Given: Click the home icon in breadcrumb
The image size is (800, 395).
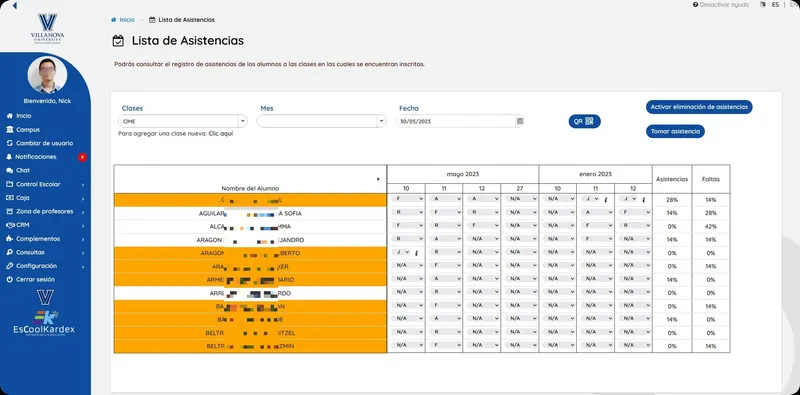Looking at the screenshot, I should (x=113, y=20).
